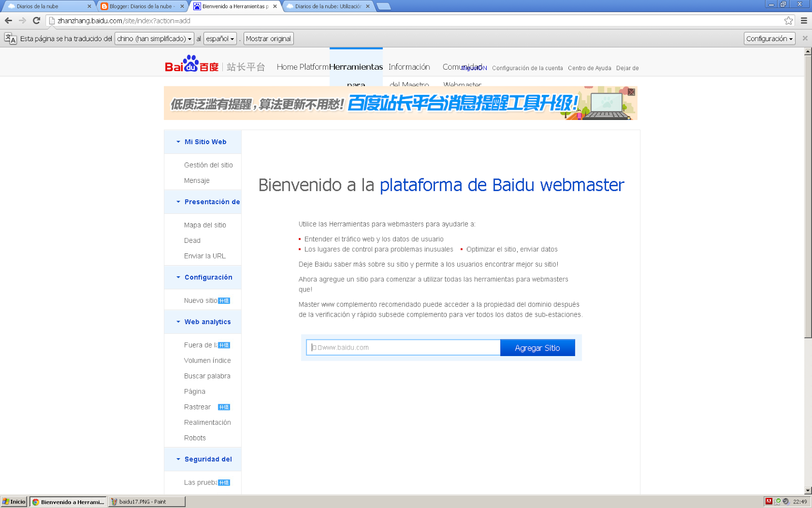
Task: Reload the page with the refresh icon
Action: [x=37, y=21]
